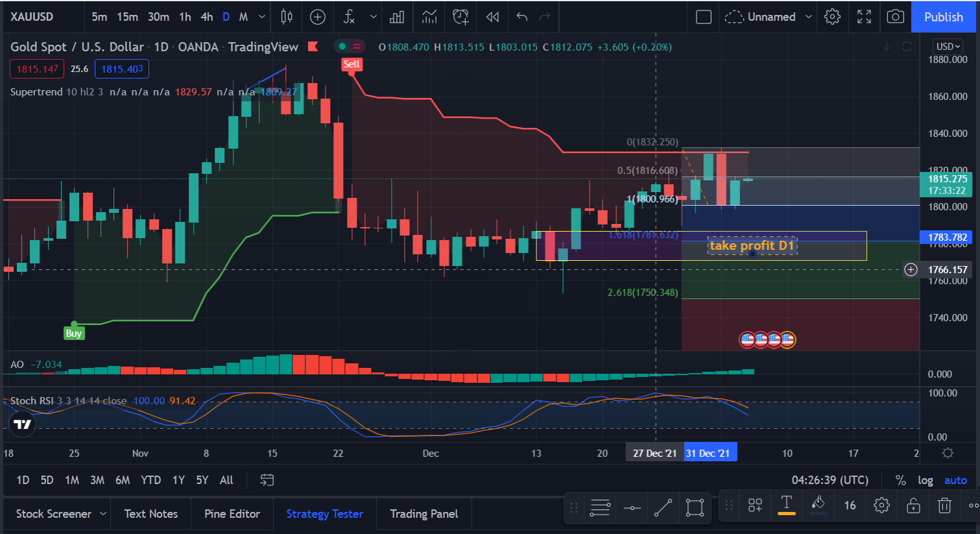Set the date range to All
Screen dimensions: 980x534
coord(226,480)
